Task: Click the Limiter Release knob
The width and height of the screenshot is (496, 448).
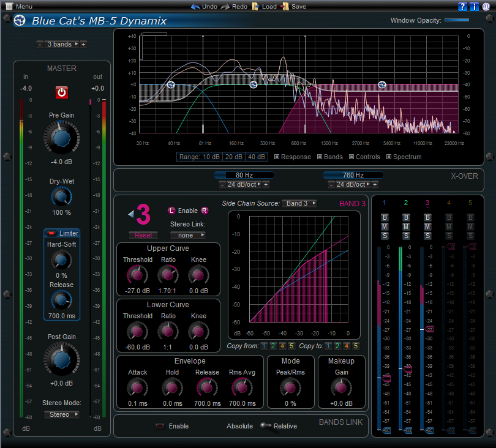Action: (61, 301)
